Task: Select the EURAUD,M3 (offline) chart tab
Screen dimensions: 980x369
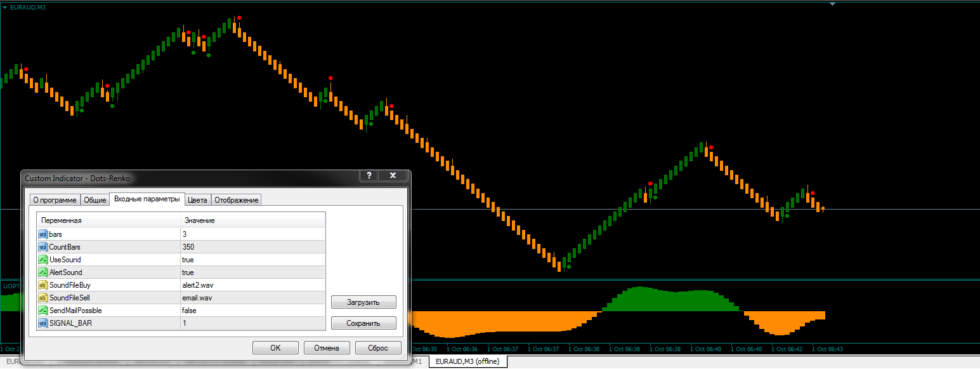Action: coord(467,361)
